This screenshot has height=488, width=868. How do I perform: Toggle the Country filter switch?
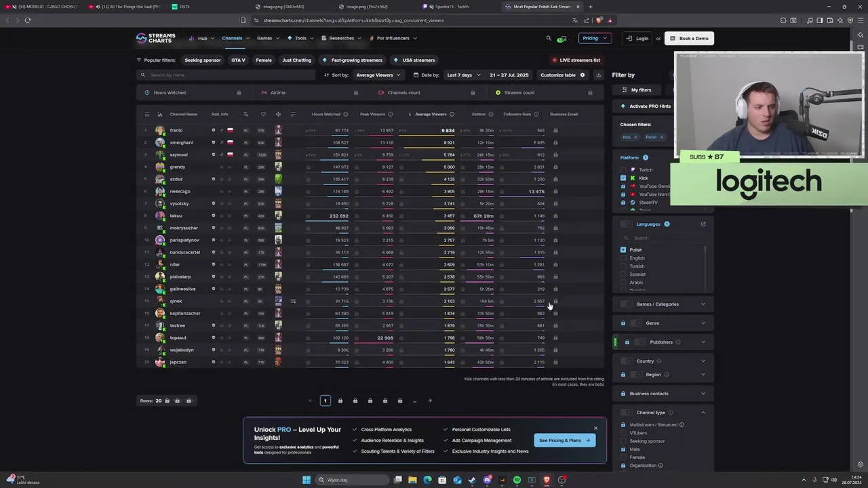pyautogui.click(x=626, y=361)
